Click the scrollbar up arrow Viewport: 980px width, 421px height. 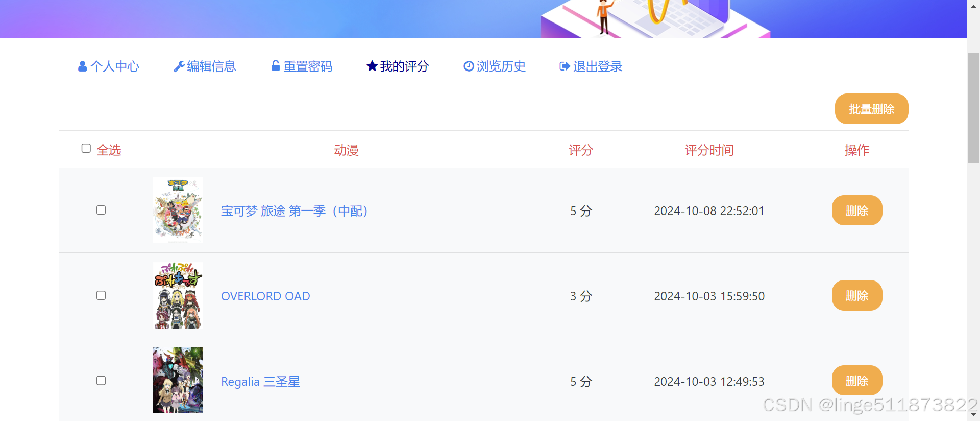click(x=973, y=7)
